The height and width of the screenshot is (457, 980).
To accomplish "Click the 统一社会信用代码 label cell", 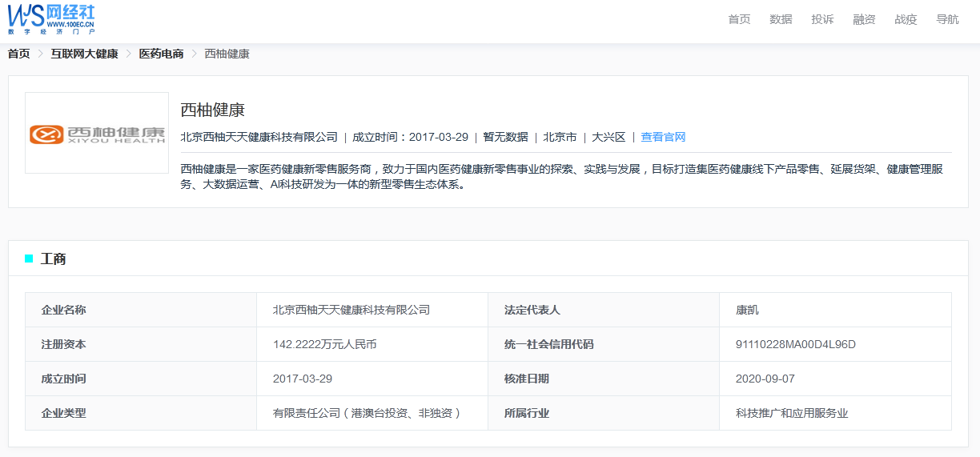I will [x=604, y=344].
